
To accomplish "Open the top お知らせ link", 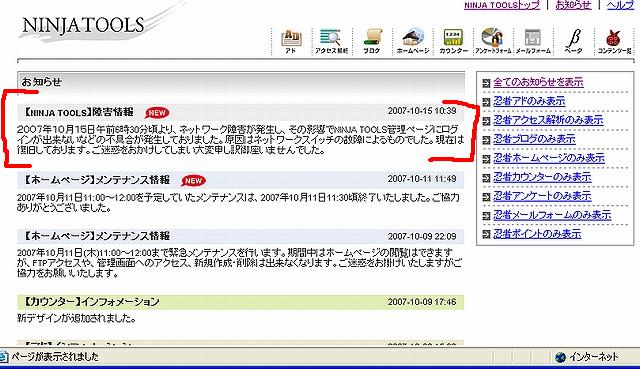I will coord(573,5).
